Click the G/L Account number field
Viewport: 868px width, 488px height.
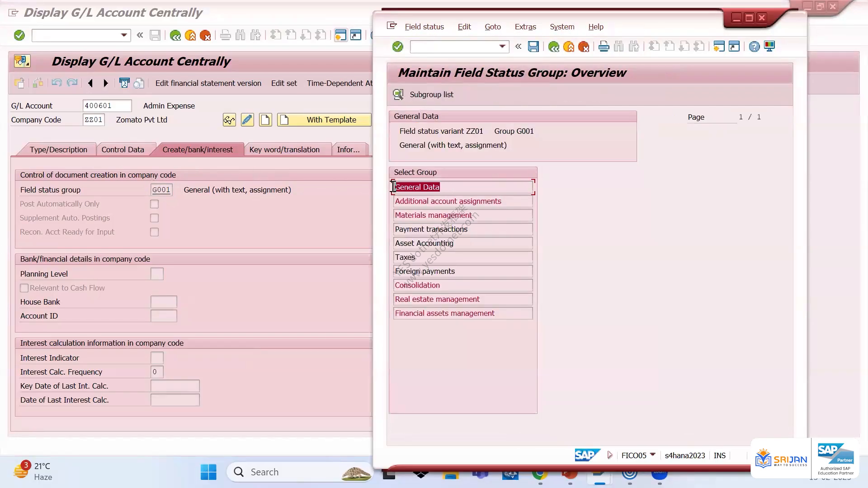(x=107, y=106)
